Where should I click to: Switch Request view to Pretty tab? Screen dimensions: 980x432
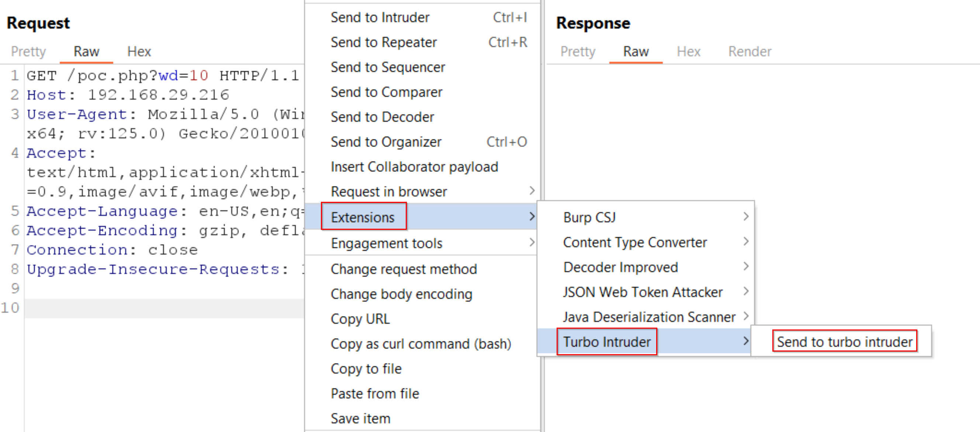[28, 51]
